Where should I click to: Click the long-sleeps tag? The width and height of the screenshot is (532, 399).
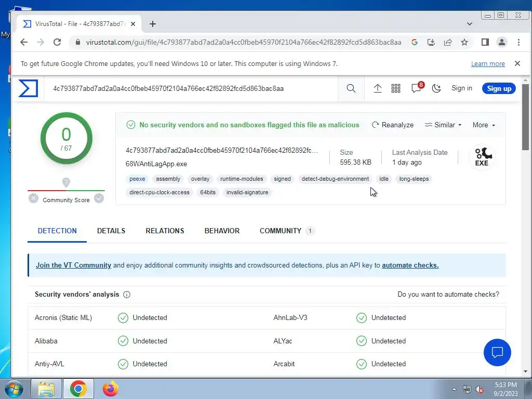[x=414, y=179]
